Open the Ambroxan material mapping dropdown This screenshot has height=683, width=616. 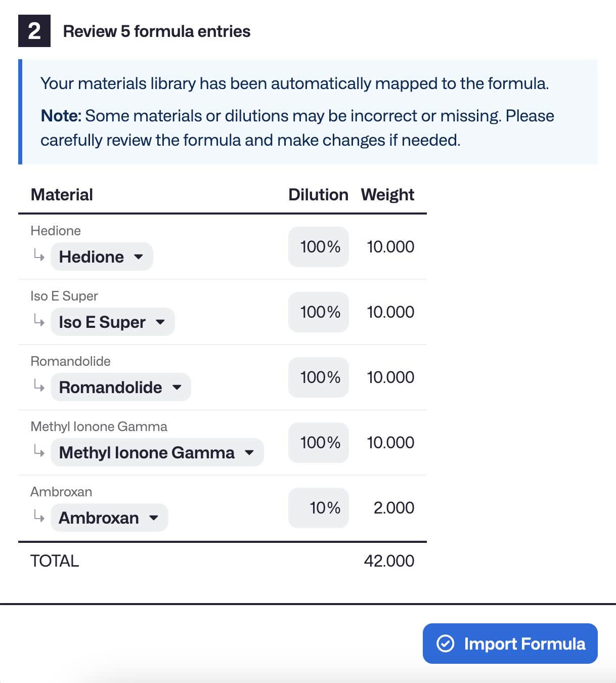109,518
